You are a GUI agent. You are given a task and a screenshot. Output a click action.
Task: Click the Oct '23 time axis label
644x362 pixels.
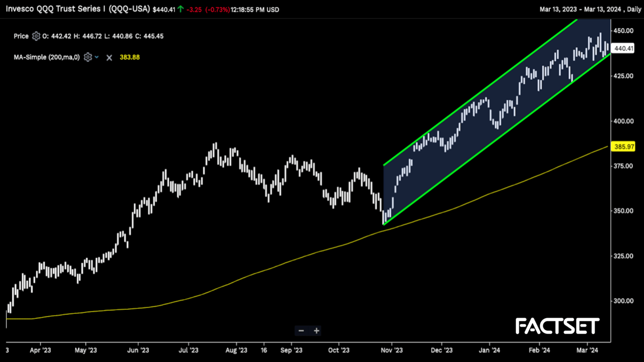pyautogui.click(x=339, y=350)
